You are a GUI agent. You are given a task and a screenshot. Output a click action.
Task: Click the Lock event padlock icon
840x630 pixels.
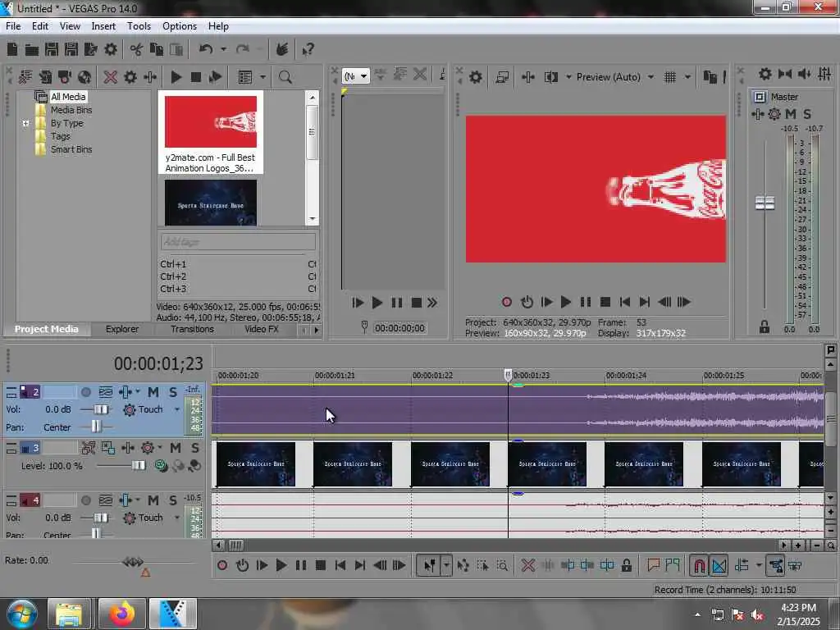[626, 565]
